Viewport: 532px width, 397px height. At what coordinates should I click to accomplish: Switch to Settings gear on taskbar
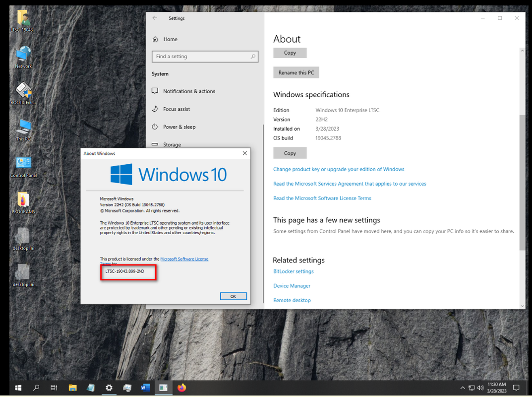pos(109,388)
